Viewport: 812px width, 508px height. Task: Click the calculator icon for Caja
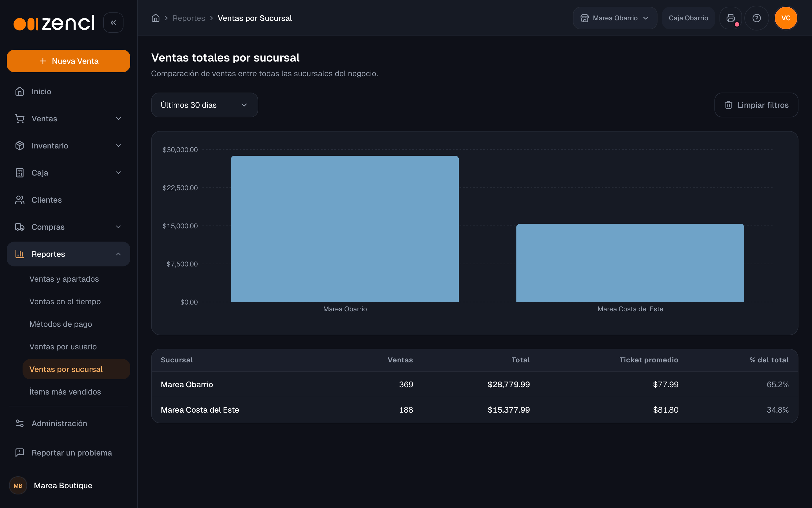coord(20,173)
